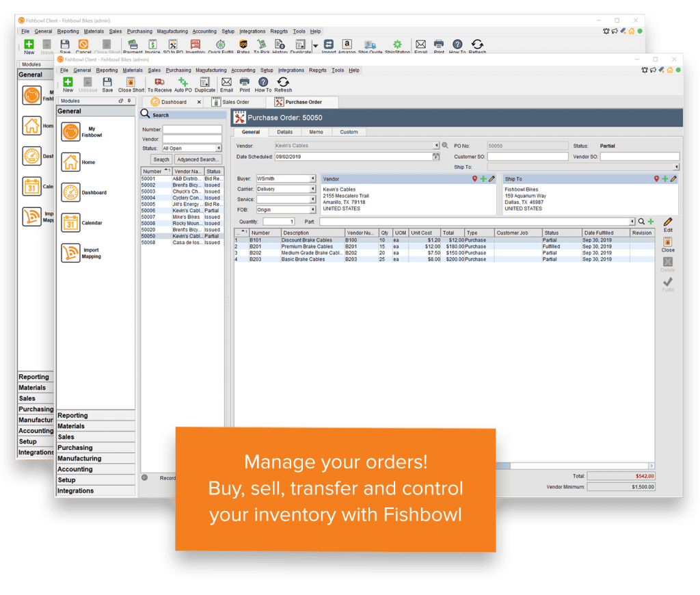Open the Custom tab of the purchase order

pos(349,132)
